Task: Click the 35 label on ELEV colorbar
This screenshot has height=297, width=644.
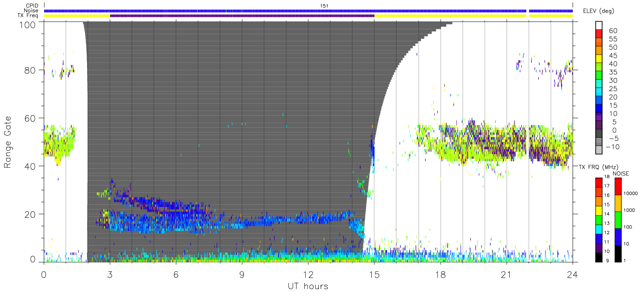Action: pyautogui.click(x=613, y=72)
